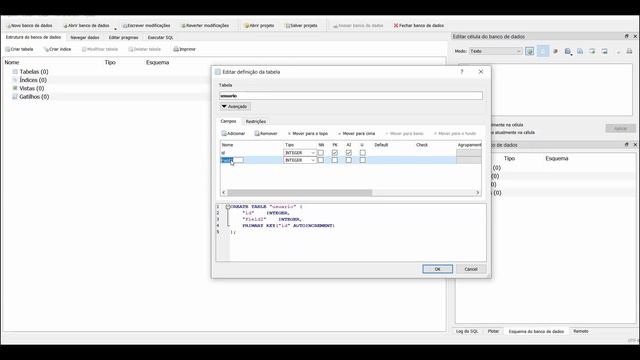Open the Editar pragmas tab
Image resolution: width=640 pixels, height=360 pixels.
point(123,38)
